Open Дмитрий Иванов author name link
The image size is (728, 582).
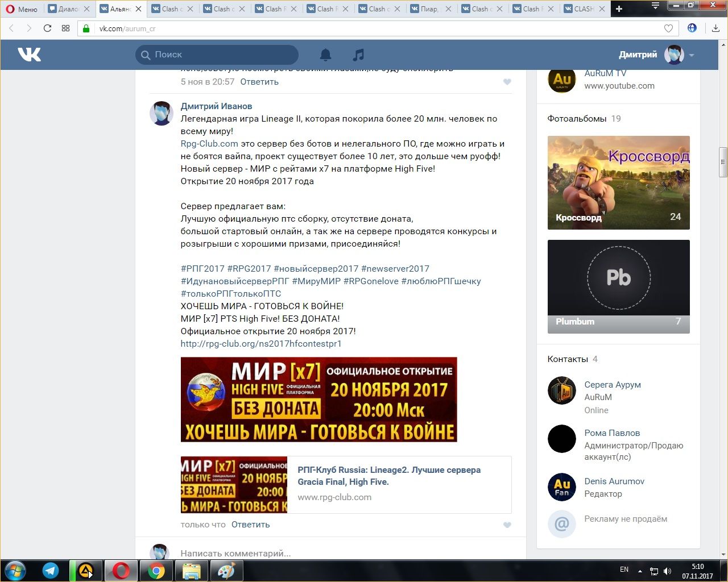click(216, 106)
